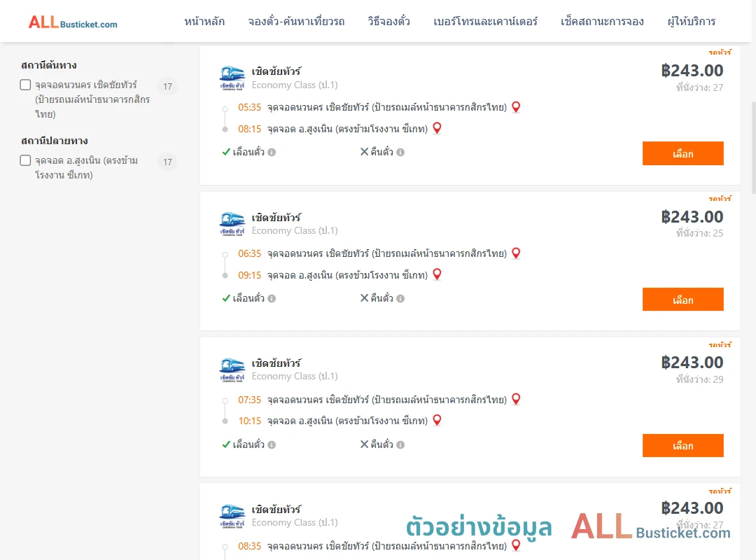
Task: Select the 07:35 departure trip
Action: pos(682,446)
